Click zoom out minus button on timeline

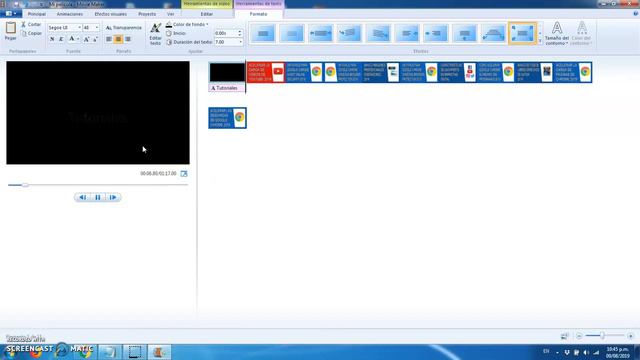pyautogui.click(x=579, y=336)
